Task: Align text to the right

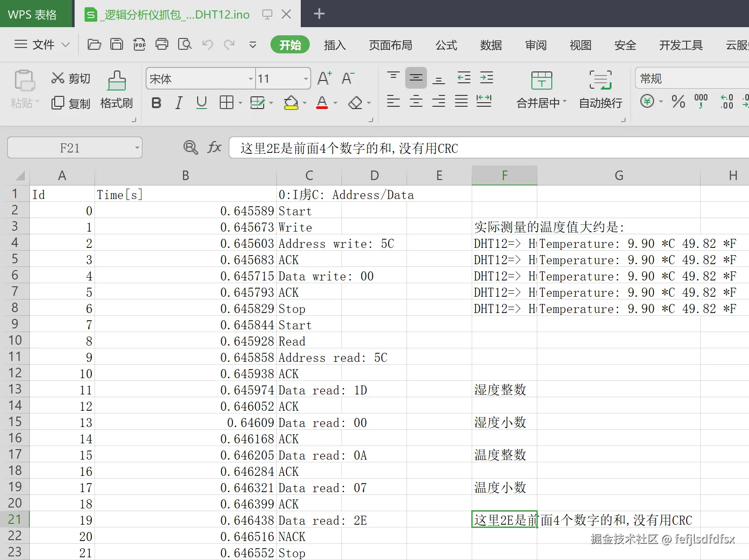Action: (439, 101)
